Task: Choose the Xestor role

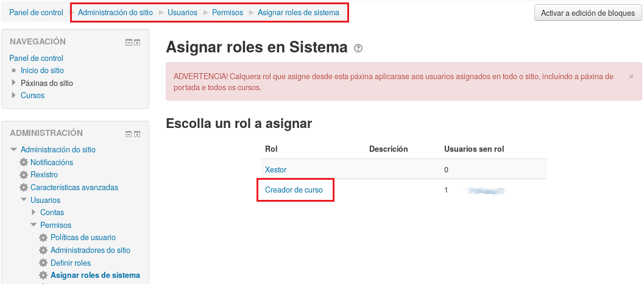Action: pyautogui.click(x=275, y=170)
